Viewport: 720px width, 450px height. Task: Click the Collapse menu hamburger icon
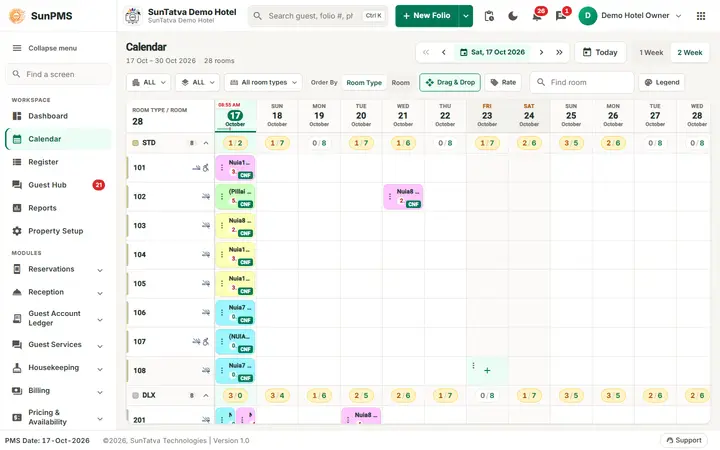pyautogui.click(x=17, y=48)
